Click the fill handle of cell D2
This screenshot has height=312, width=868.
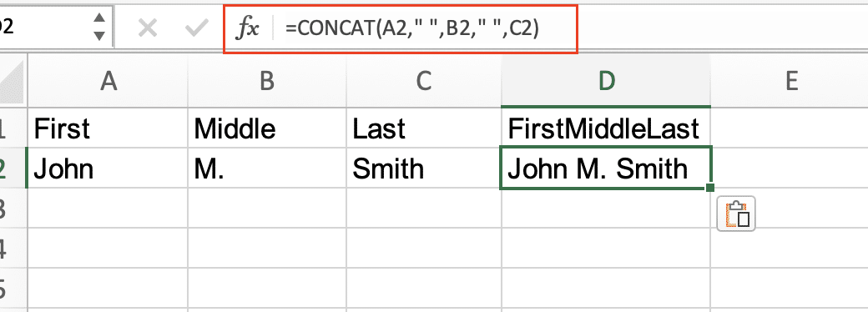pos(710,188)
